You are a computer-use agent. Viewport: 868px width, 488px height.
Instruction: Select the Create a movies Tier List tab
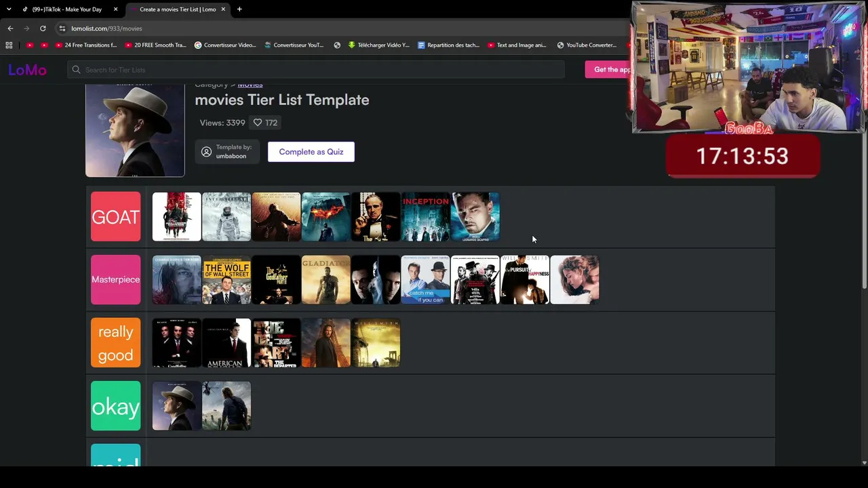click(x=178, y=9)
